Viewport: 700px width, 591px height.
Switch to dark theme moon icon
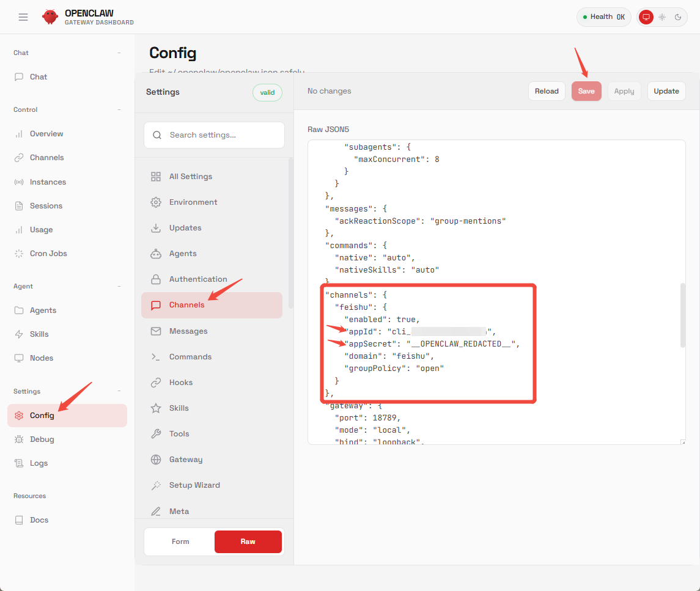[x=678, y=17]
